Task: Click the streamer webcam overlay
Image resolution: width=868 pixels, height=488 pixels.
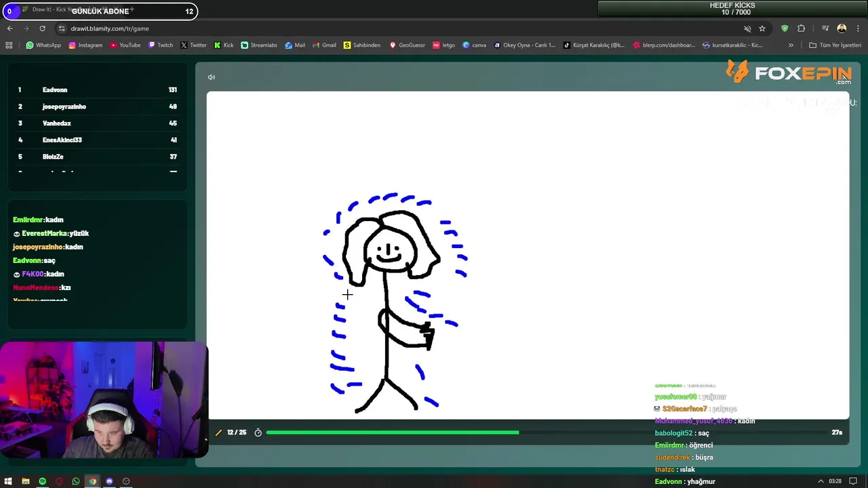Action: [103, 400]
